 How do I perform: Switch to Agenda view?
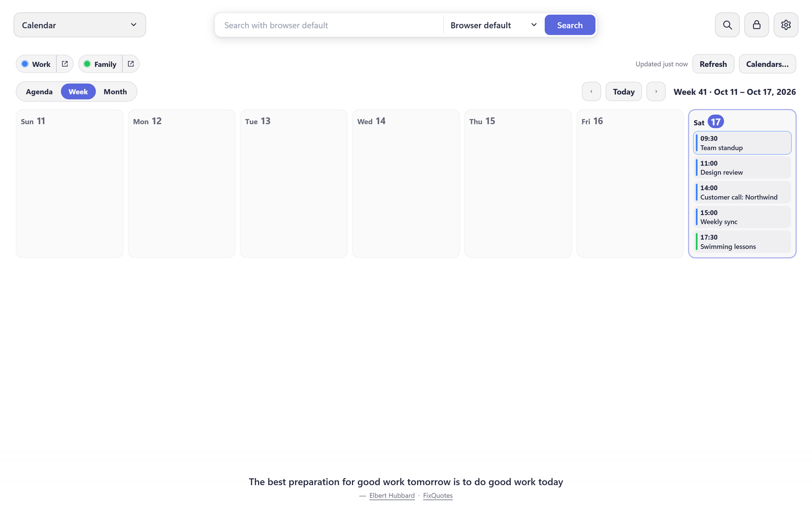tap(39, 91)
